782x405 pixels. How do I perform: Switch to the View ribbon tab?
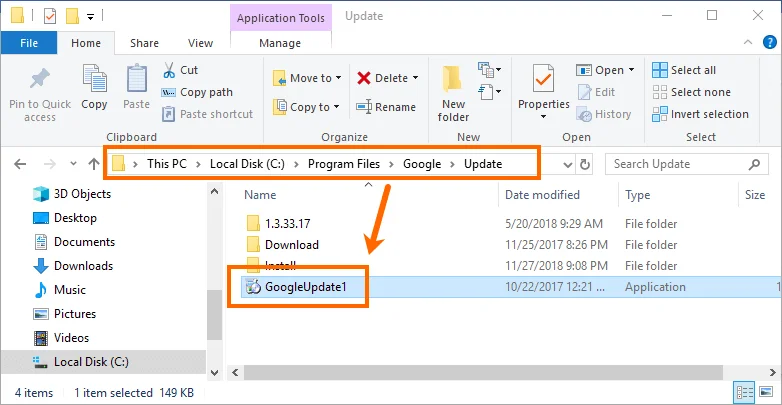(x=200, y=43)
